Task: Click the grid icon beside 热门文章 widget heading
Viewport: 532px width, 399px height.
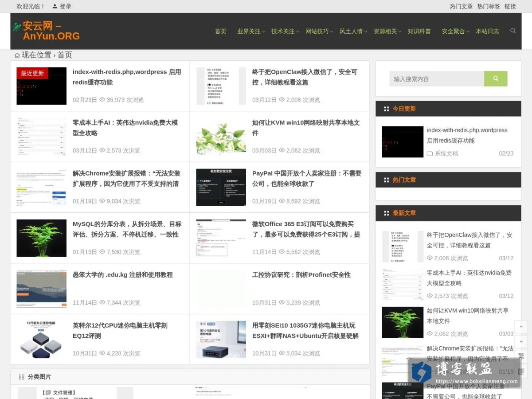Action: [386, 180]
